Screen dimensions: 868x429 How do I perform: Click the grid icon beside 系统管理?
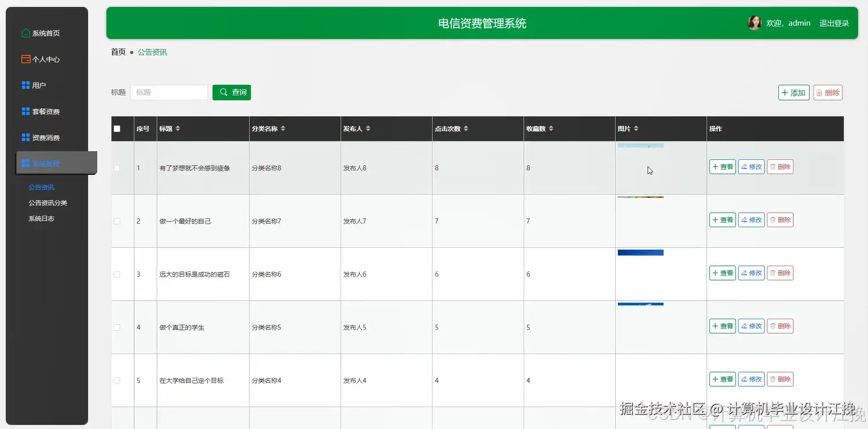coord(26,163)
